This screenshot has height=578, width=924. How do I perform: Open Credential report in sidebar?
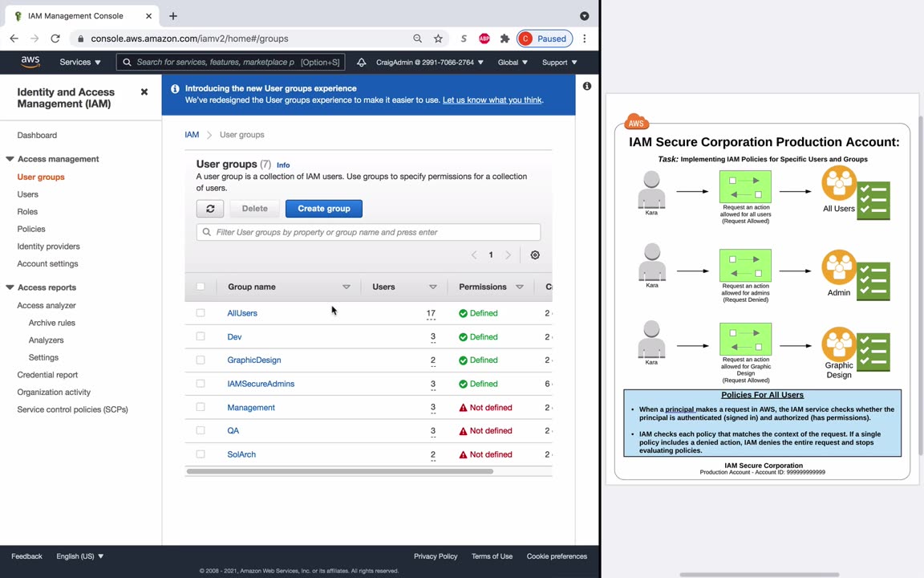(47, 375)
